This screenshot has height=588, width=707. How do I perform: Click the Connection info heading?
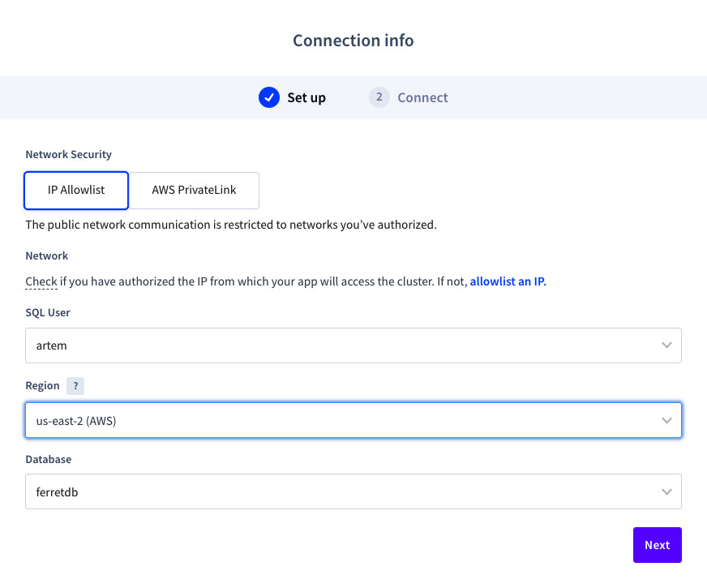coord(353,41)
